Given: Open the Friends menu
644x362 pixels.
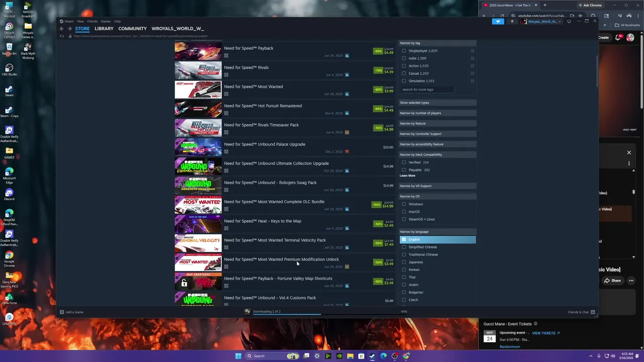Looking at the screenshot, I should pyautogui.click(x=92, y=21).
